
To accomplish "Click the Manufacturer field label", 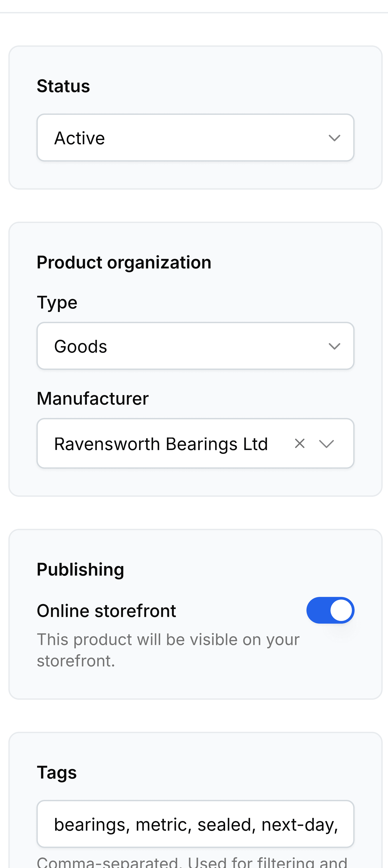I will coord(92,398).
